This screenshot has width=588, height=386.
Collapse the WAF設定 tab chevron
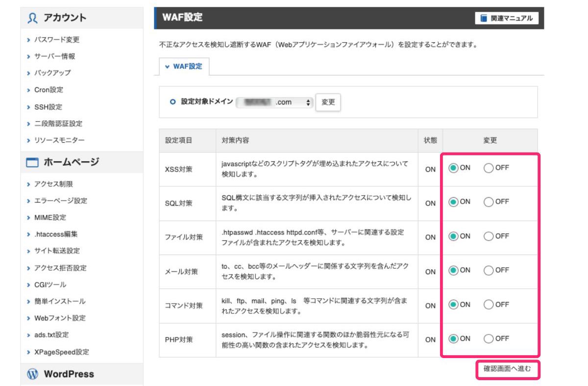tap(168, 67)
